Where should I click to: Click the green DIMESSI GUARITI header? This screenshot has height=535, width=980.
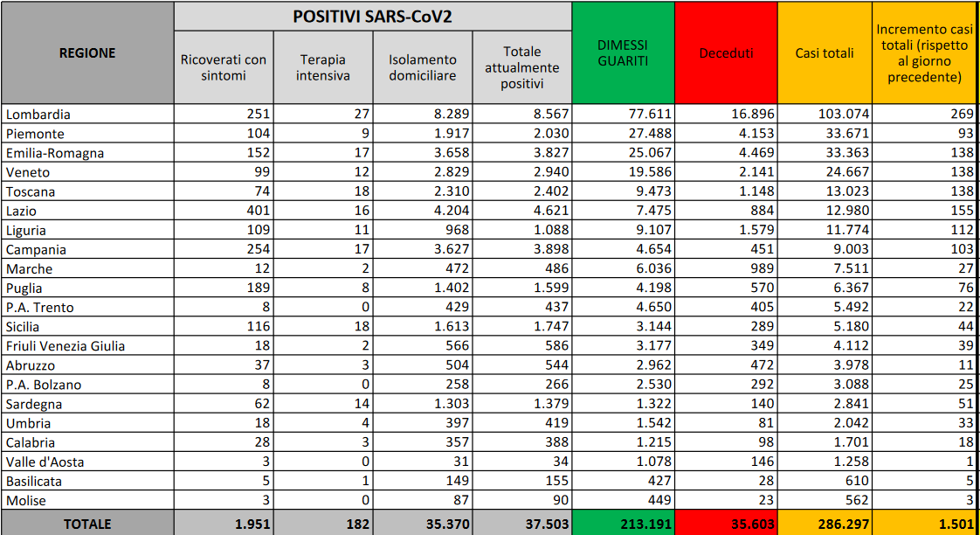[x=623, y=52]
